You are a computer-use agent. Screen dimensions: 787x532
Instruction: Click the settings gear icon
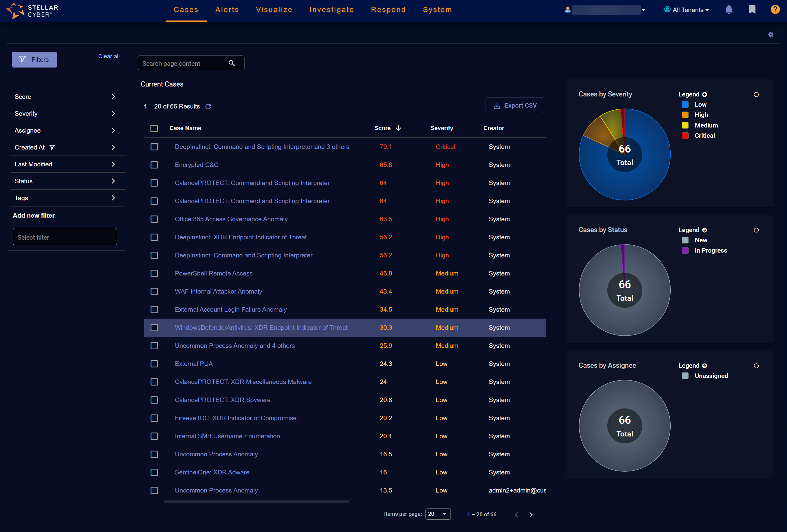coord(770,35)
